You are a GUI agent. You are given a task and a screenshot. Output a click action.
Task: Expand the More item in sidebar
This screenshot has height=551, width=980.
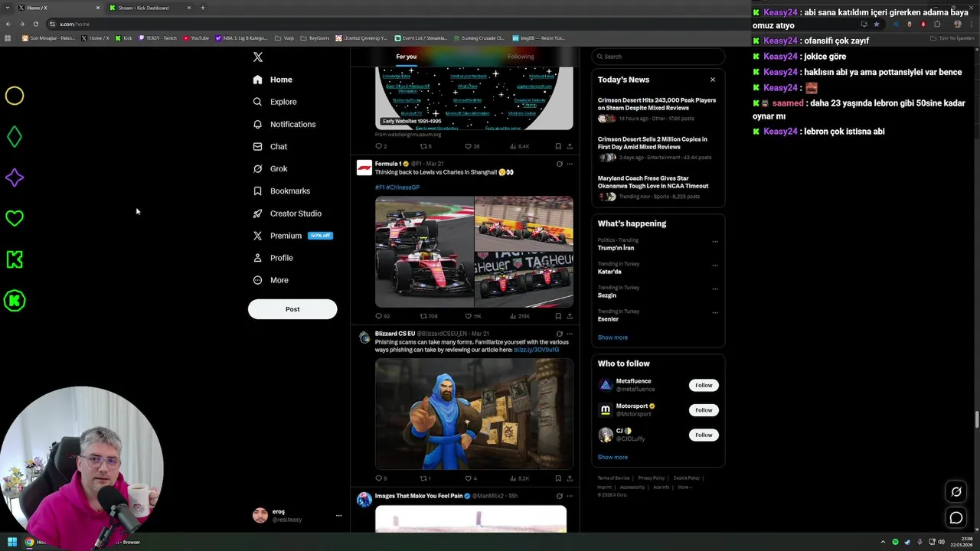click(271, 280)
